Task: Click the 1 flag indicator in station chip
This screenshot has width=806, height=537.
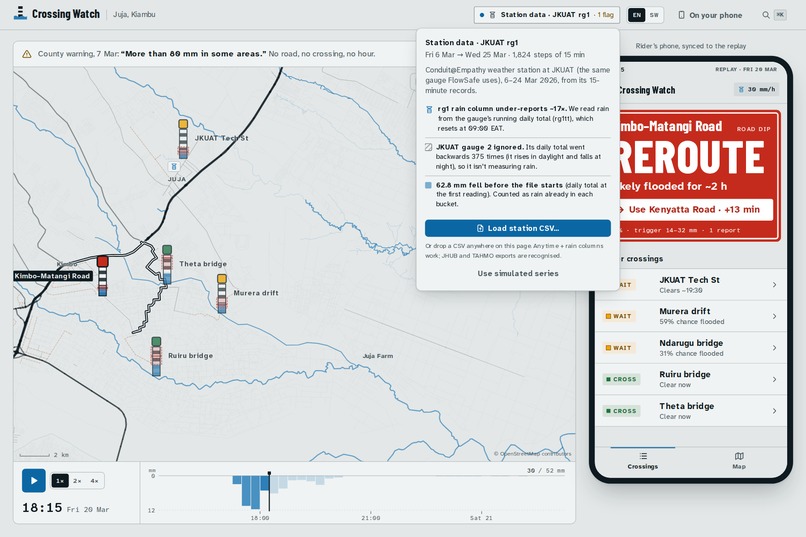Action: (x=605, y=15)
